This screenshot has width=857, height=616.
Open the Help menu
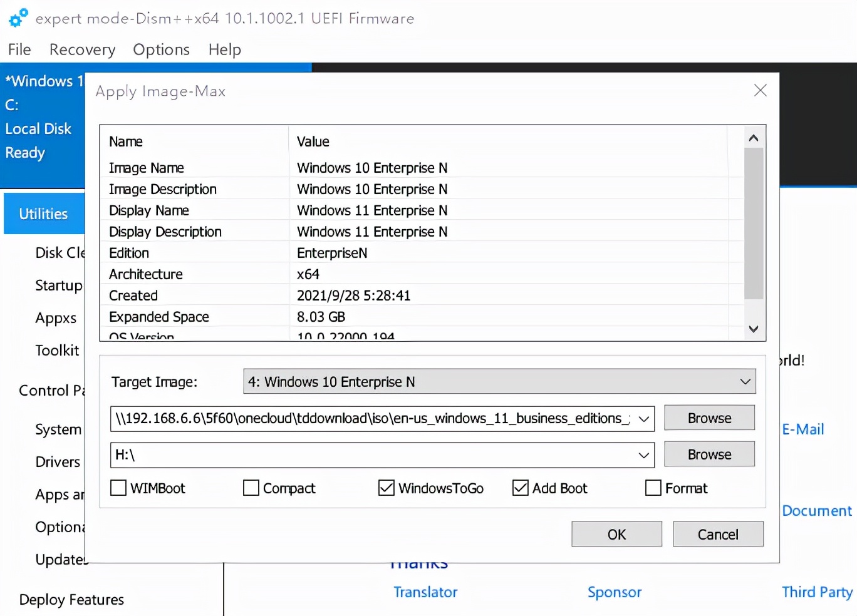pos(224,49)
